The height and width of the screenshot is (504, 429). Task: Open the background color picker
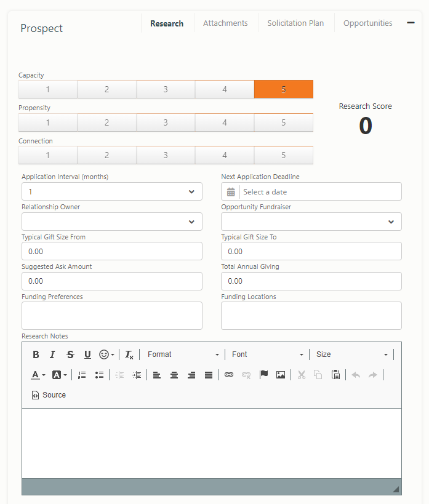tap(60, 375)
